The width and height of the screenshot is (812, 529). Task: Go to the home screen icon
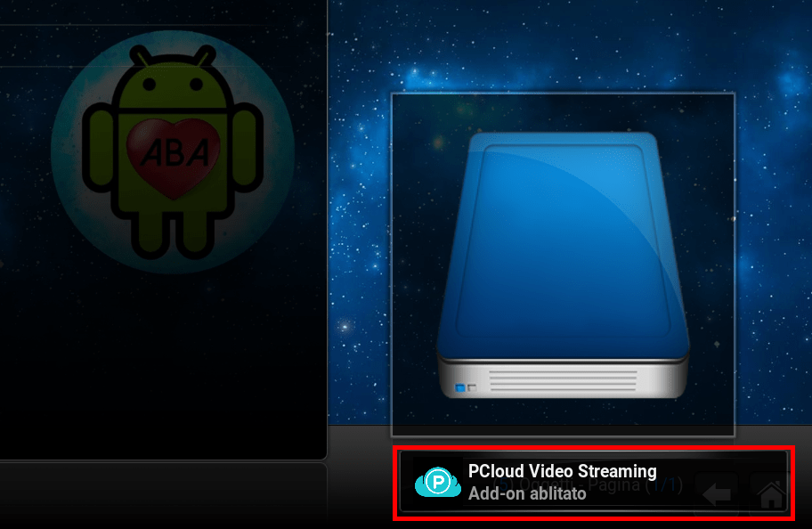(x=772, y=493)
